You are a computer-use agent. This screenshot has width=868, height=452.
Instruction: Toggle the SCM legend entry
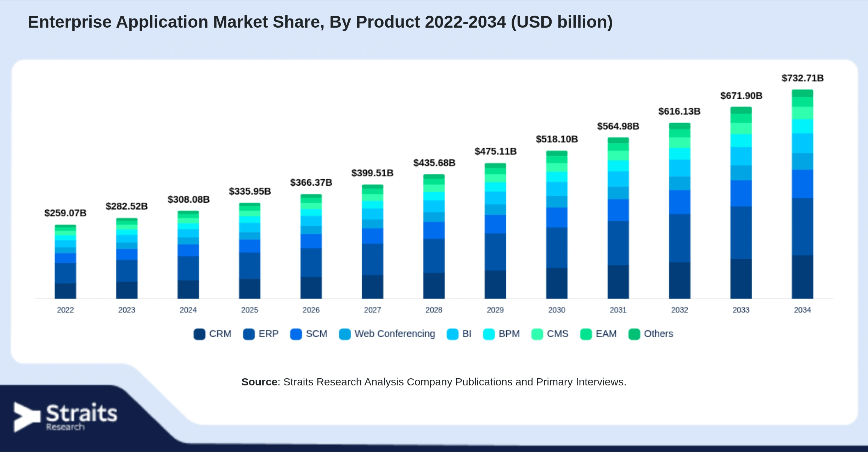(309, 334)
